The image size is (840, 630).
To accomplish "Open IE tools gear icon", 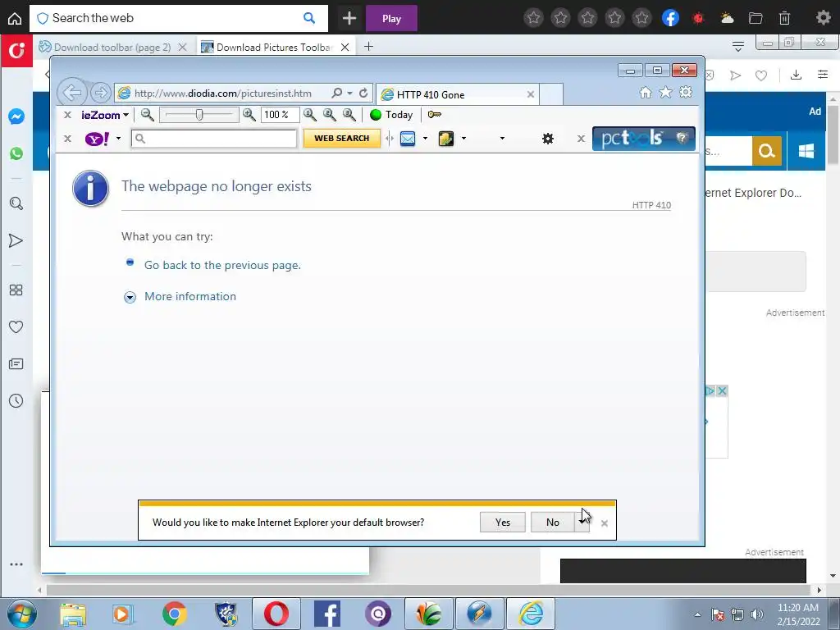I will pyautogui.click(x=686, y=92).
